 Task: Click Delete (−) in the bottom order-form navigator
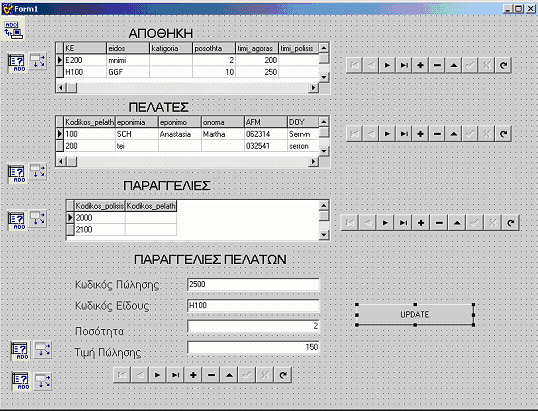point(211,375)
